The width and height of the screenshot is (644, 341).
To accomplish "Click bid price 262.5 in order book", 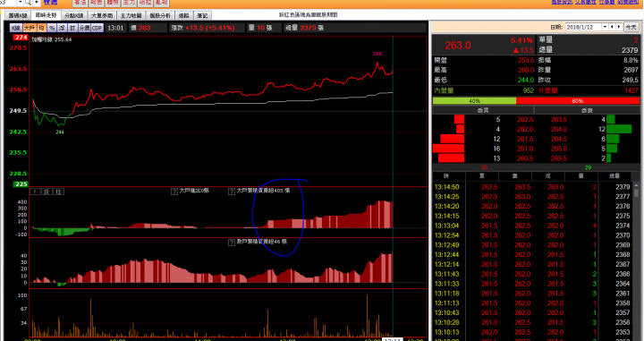I will [x=525, y=120].
